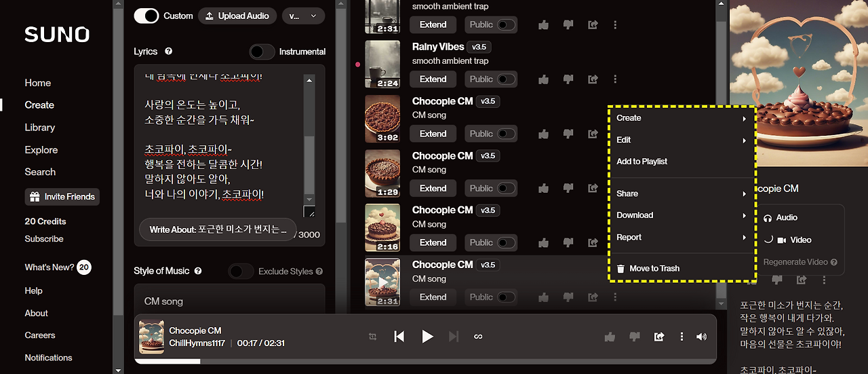Open more options for 2:31 Chocopie CM row
Image resolution: width=868 pixels, height=374 pixels.
pyautogui.click(x=615, y=297)
